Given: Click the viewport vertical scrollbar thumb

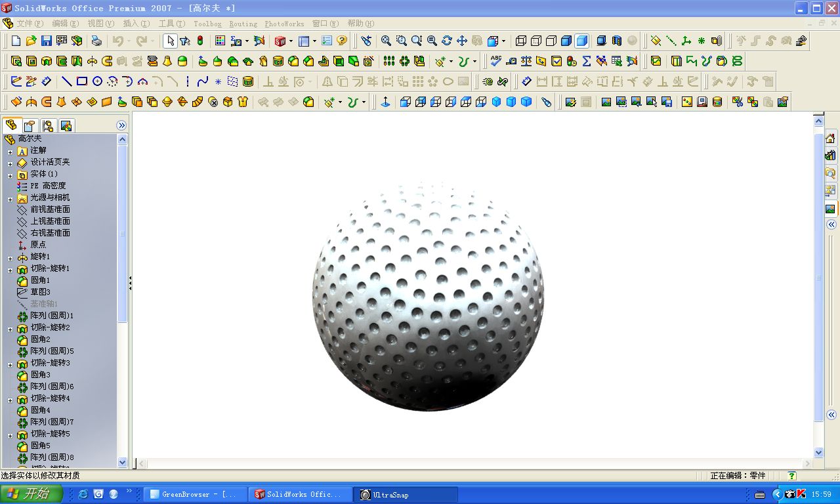Looking at the screenshot, I should point(818,278).
